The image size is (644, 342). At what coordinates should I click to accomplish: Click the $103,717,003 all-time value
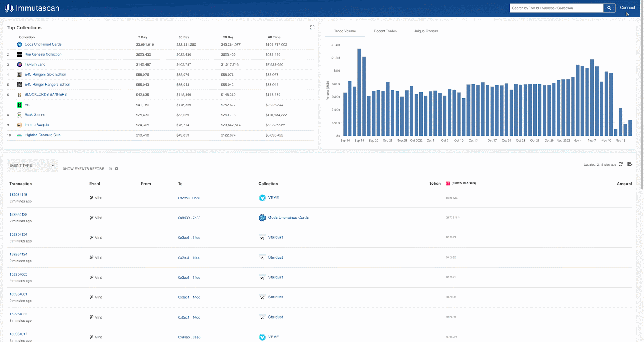(277, 44)
